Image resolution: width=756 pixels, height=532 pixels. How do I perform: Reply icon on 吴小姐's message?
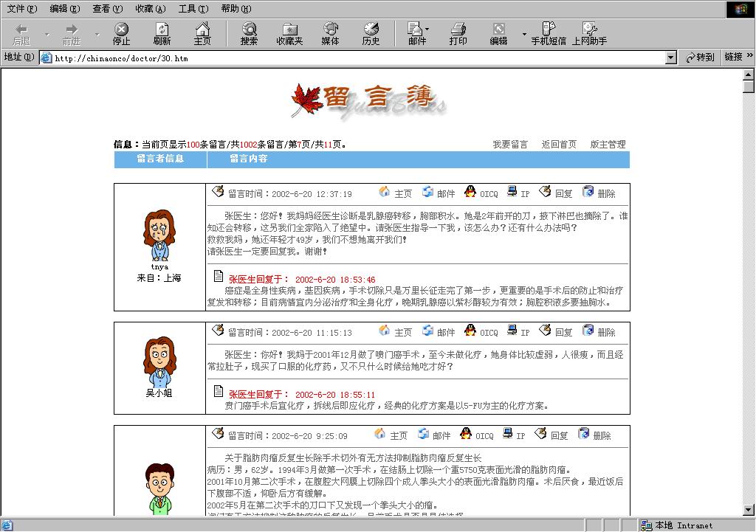[x=545, y=331]
